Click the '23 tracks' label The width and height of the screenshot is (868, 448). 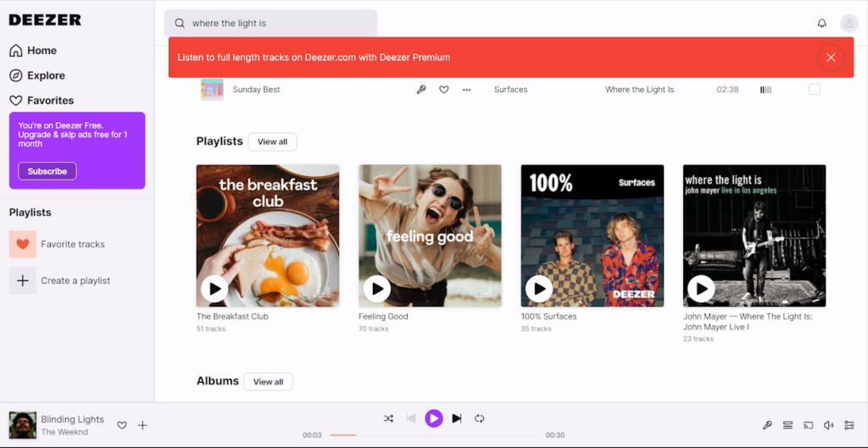coord(698,339)
